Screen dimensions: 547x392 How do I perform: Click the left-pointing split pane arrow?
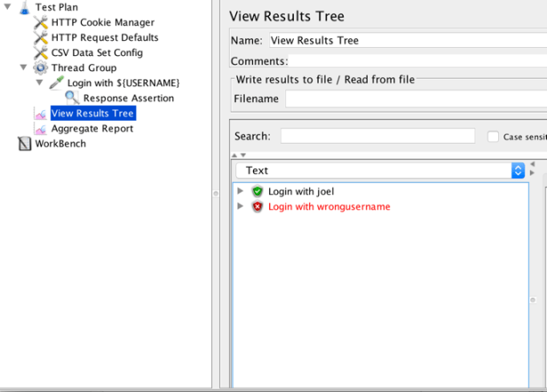(x=533, y=164)
